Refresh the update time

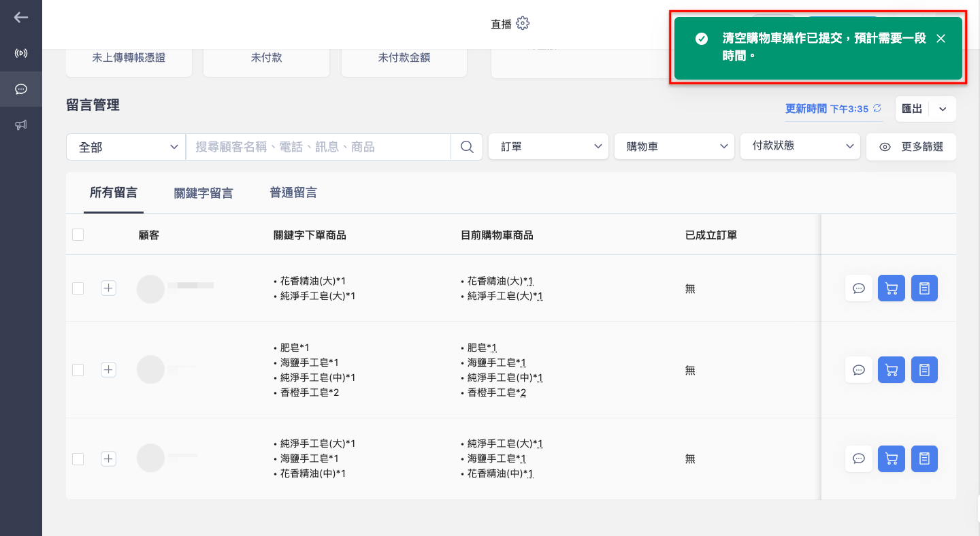pos(877,109)
